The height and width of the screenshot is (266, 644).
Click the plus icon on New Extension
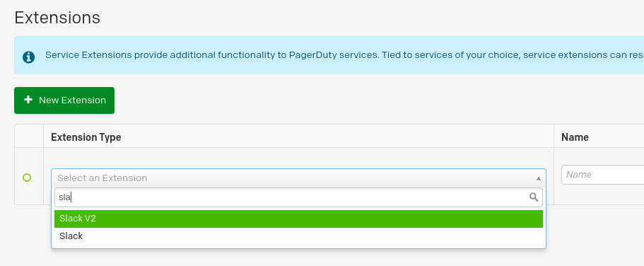(28, 100)
